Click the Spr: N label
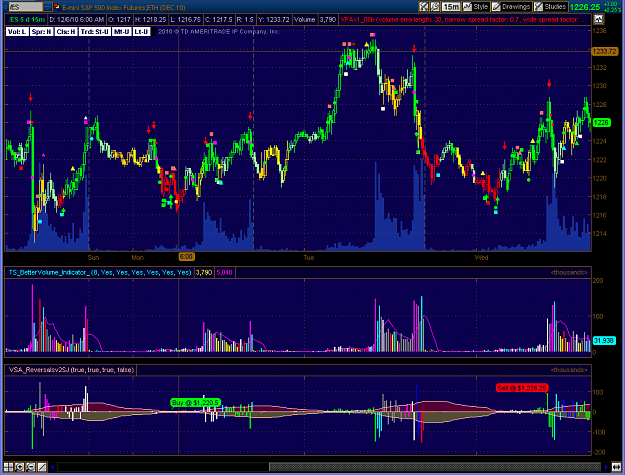This screenshot has width=625, height=475. [41, 31]
